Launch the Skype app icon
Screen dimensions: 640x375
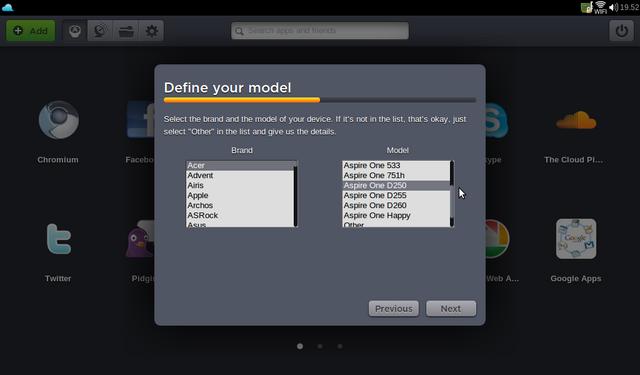[x=497, y=121]
